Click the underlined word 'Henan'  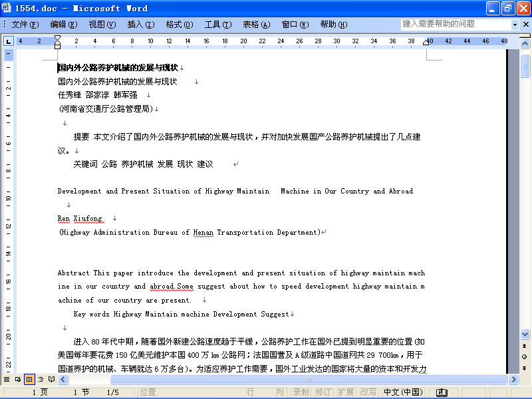(203, 233)
